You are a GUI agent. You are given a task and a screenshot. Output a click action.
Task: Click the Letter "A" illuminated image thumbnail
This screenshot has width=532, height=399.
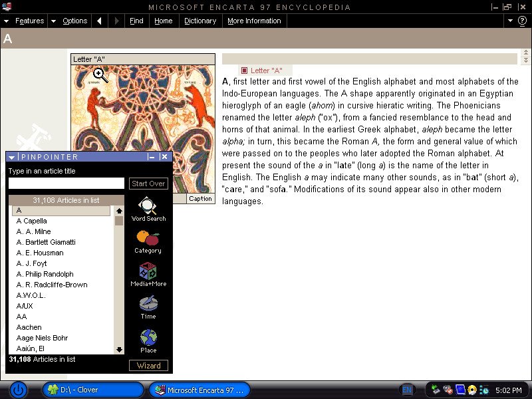point(143,129)
